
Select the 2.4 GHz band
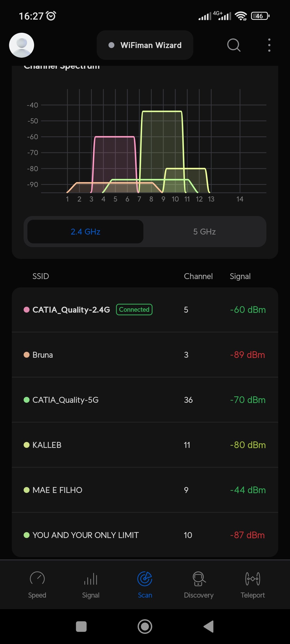click(x=85, y=232)
